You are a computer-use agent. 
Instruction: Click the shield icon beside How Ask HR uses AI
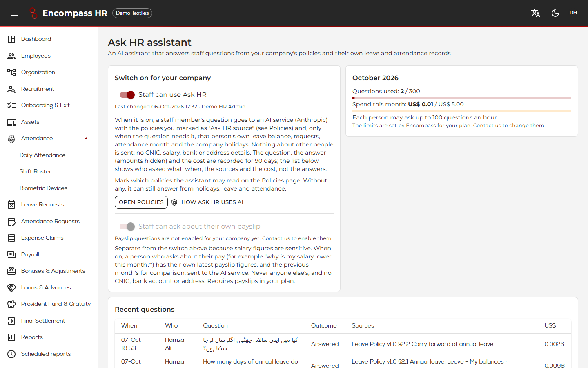coord(174,202)
